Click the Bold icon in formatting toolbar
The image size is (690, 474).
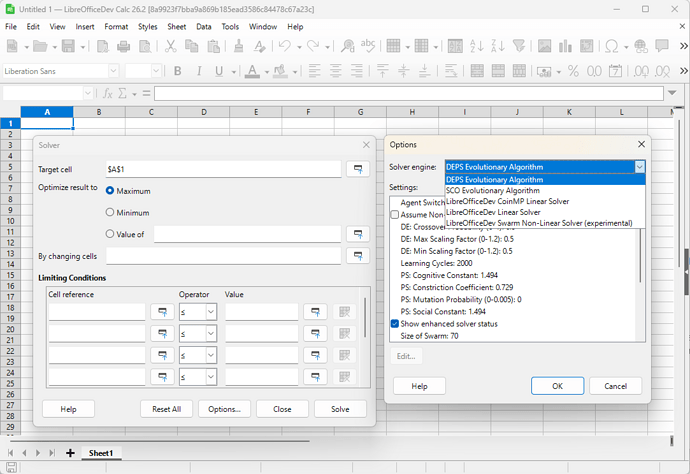(x=178, y=71)
